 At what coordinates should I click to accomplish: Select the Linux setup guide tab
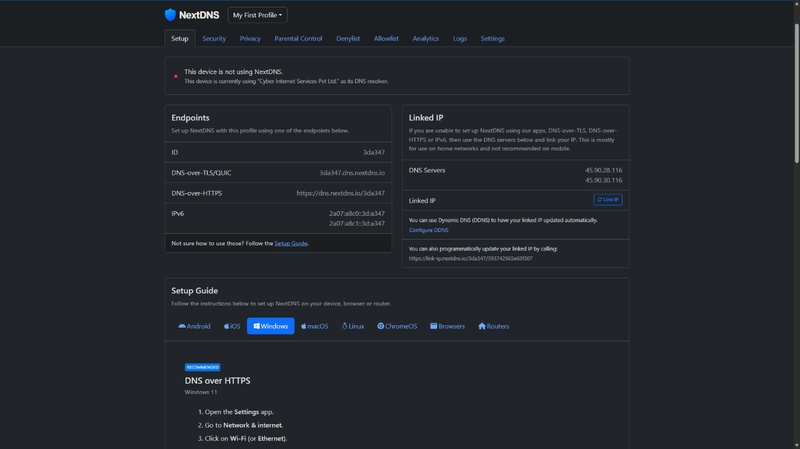[353, 326]
